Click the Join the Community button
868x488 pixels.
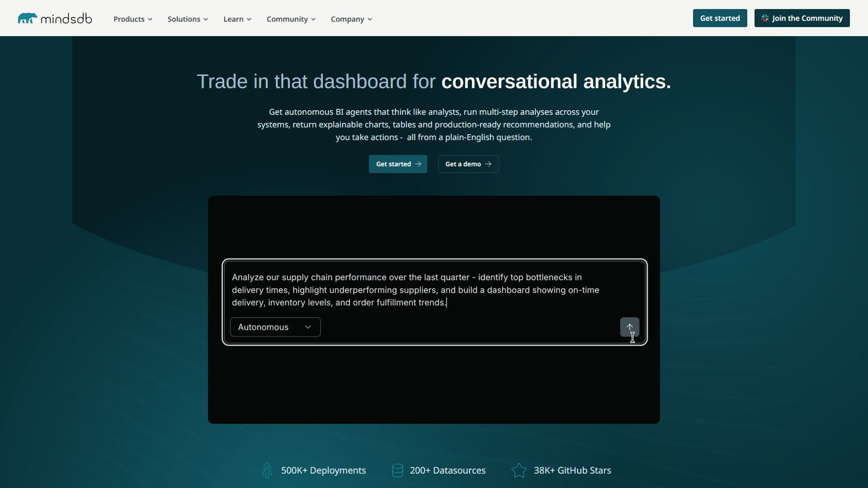(802, 18)
